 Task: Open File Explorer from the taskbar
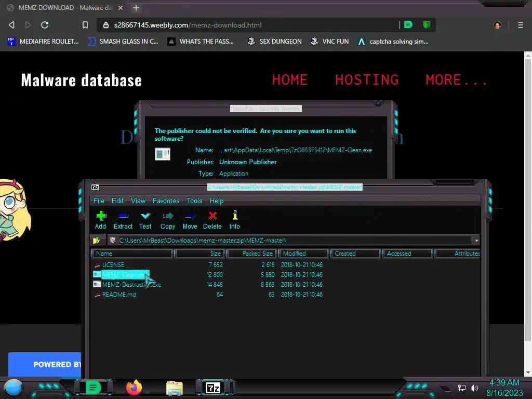tap(175, 388)
